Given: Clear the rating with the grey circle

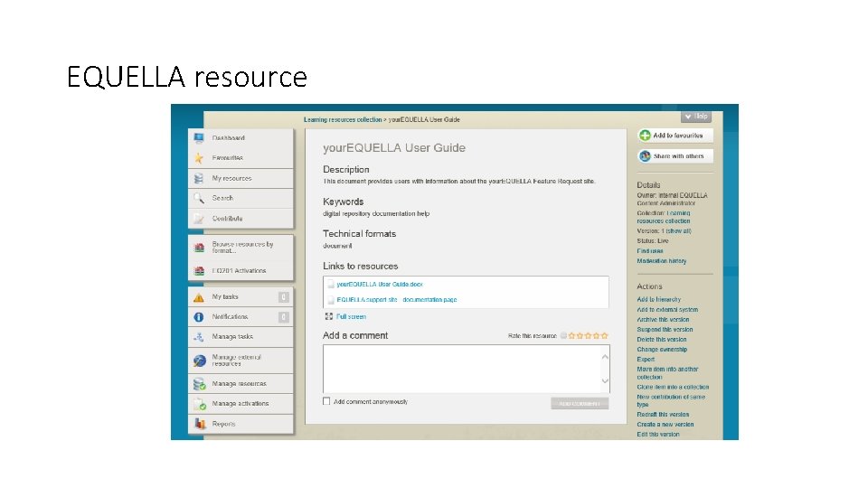Looking at the screenshot, I should tap(563, 335).
